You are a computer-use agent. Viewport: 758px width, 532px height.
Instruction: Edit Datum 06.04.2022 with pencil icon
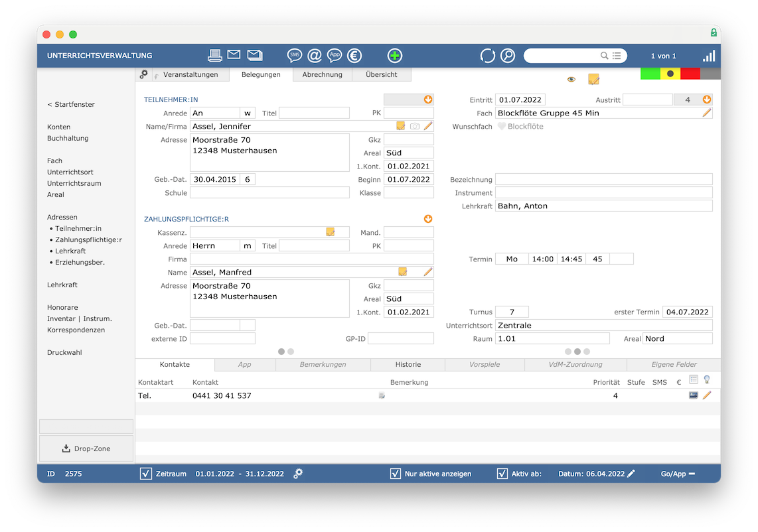click(631, 474)
